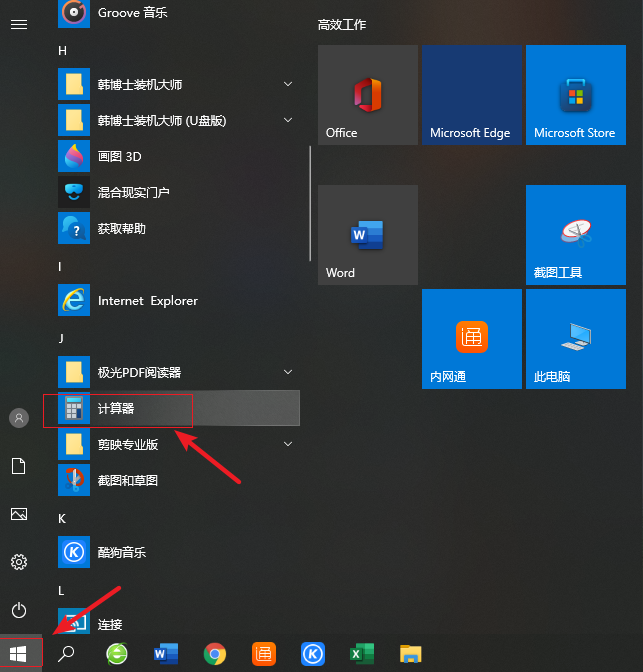This screenshot has width=643, height=672.
Task: Click the Power button in the Start sidebar
Action: (x=18, y=610)
